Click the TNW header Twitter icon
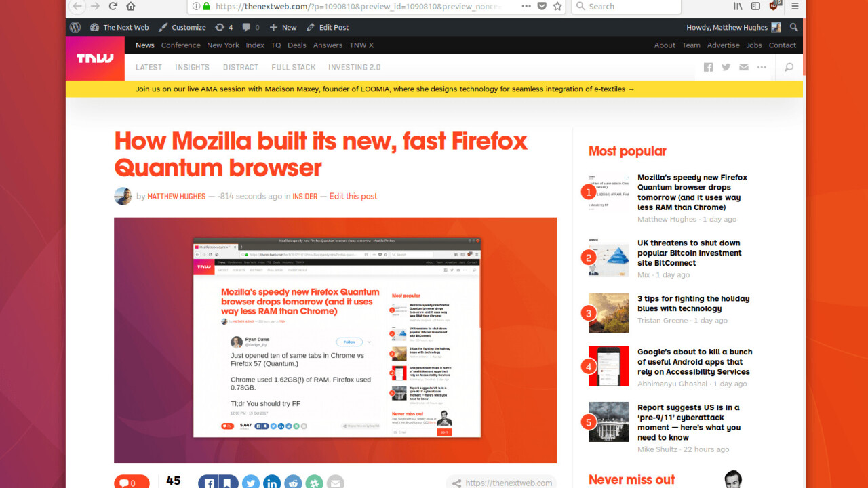Image resolution: width=868 pixels, height=488 pixels. 726,67
